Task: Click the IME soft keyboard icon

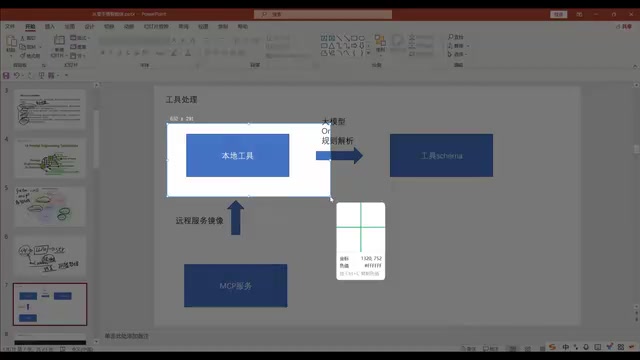Action: (598, 347)
